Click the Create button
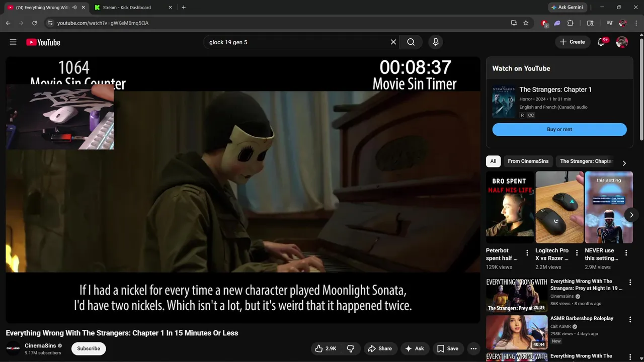644x362 pixels. point(572,42)
